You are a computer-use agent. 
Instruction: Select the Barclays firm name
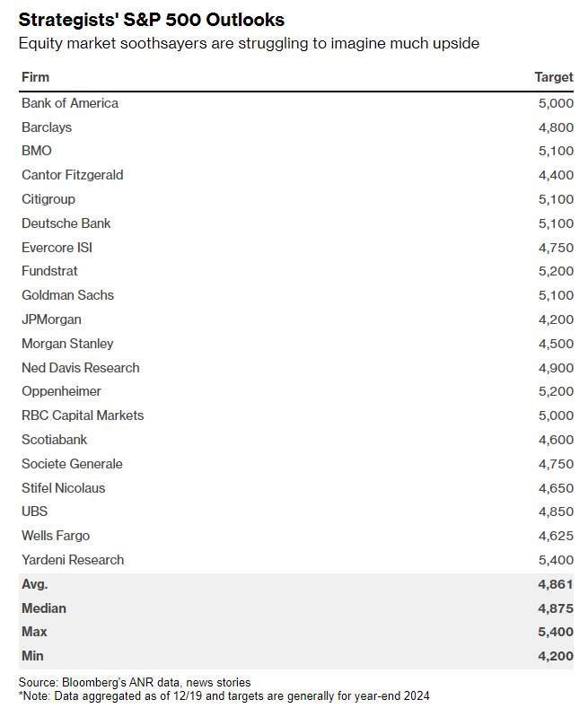pos(47,127)
